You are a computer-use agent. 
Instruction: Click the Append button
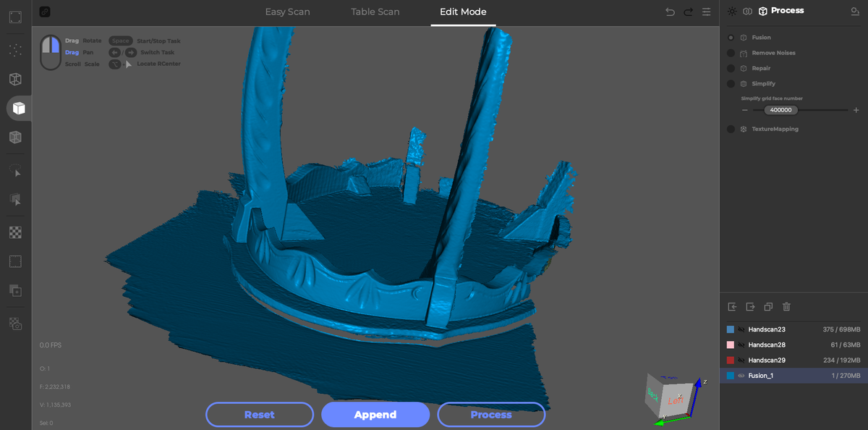point(375,414)
